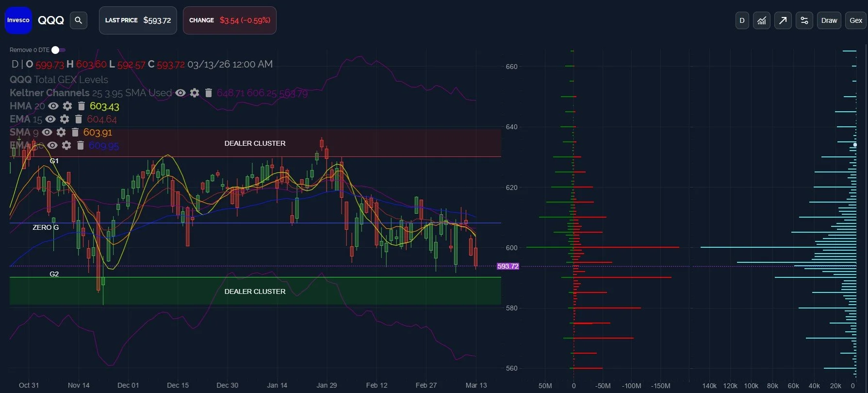Click the QQQ ticker symbol
868x393 pixels.
pos(51,20)
